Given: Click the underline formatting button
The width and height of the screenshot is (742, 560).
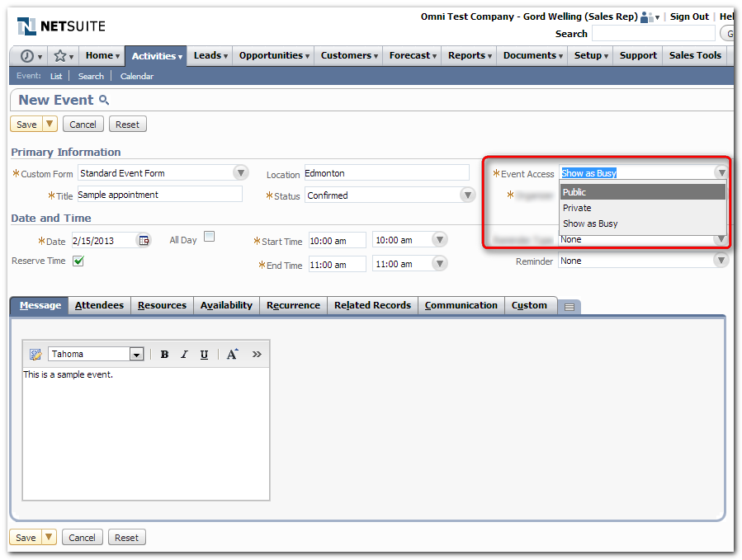Looking at the screenshot, I should tap(204, 355).
